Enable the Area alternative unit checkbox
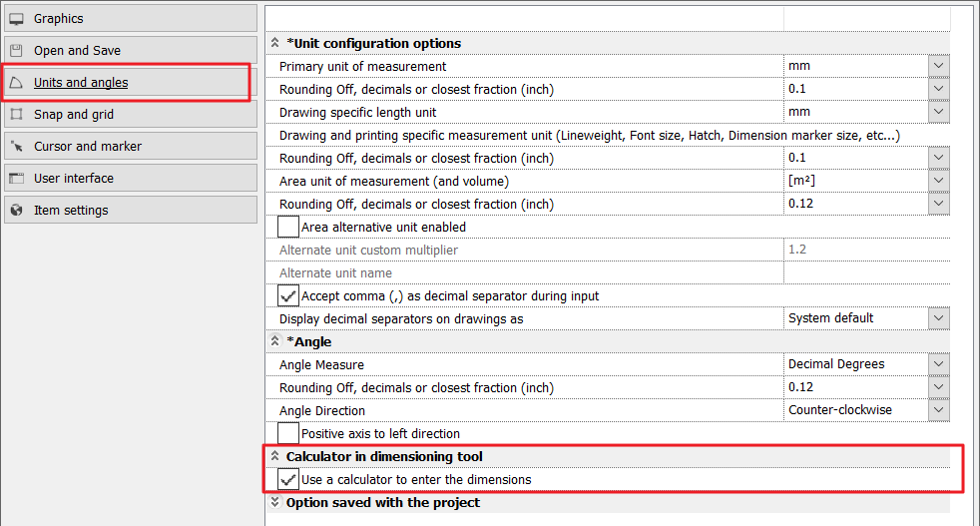This screenshot has height=526, width=980. (288, 228)
